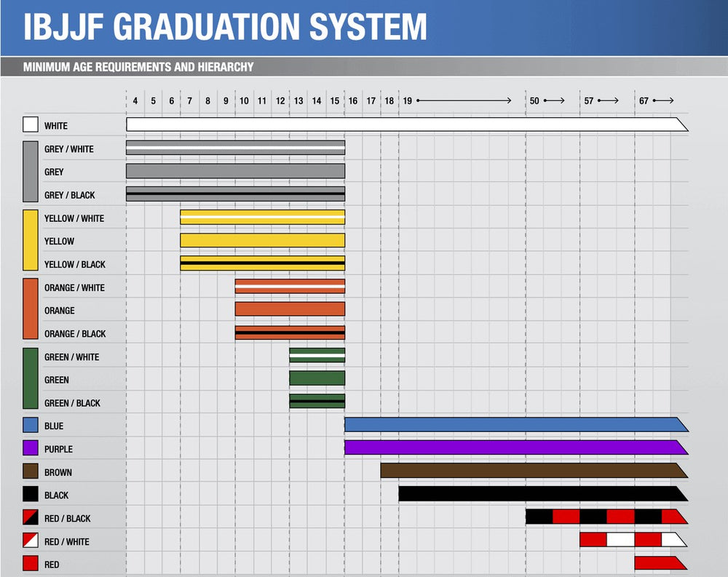The image size is (728, 577).
Task: Click the tall orange legend swatch
Action: (31, 309)
